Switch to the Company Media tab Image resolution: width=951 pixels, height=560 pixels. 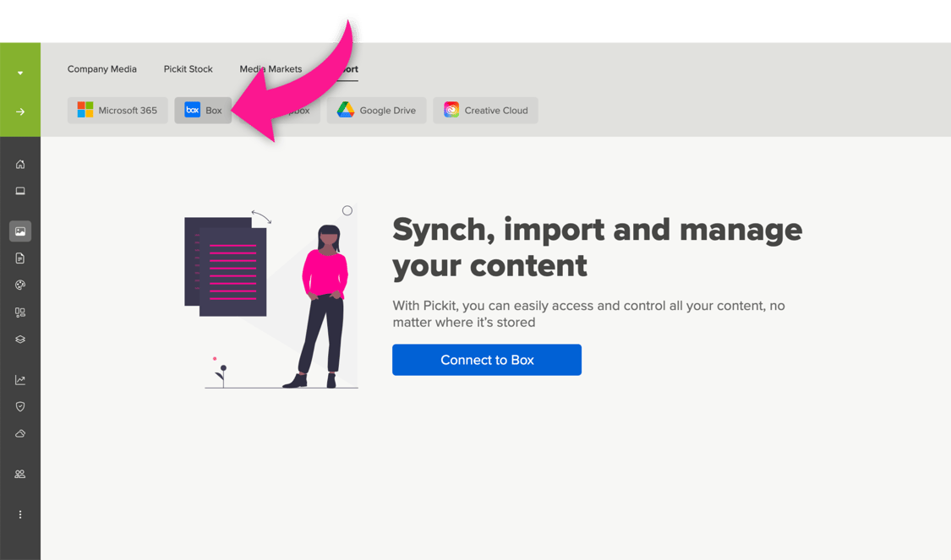(x=102, y=69)
